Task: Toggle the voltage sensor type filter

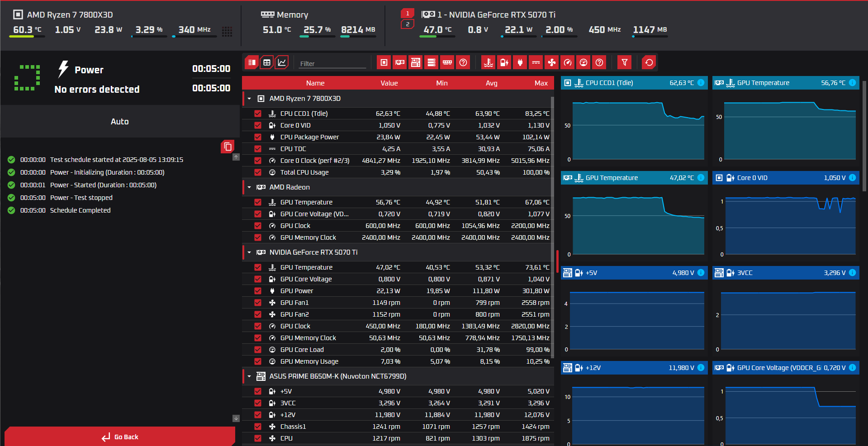Action: [504, 62]
